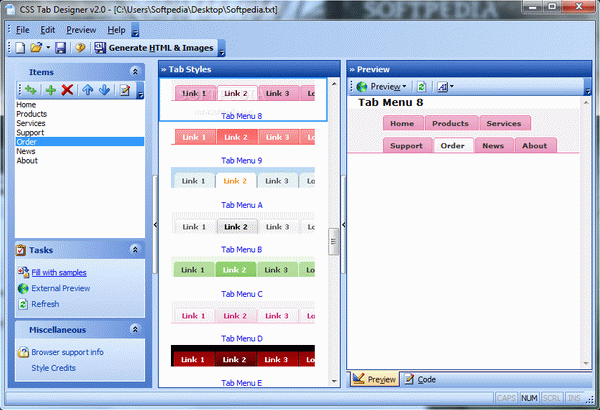This screenshot has height=410, width=600.
Task: Choose the Tab Menu C green style thumbnail
Action: click(243, 267)
